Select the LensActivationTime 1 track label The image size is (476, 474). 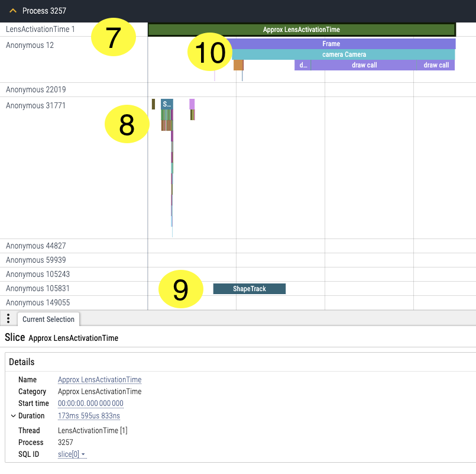click(40, 29)
